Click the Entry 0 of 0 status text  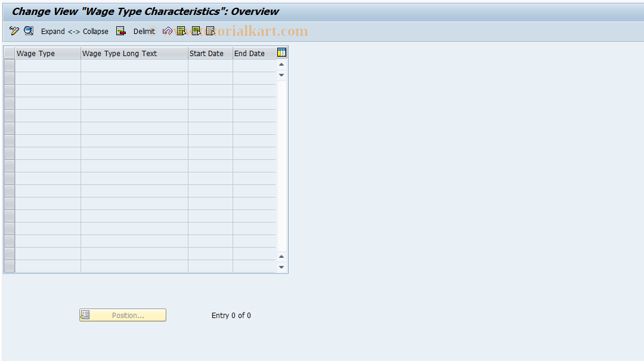pyautogui.click(x=231, y=316)
